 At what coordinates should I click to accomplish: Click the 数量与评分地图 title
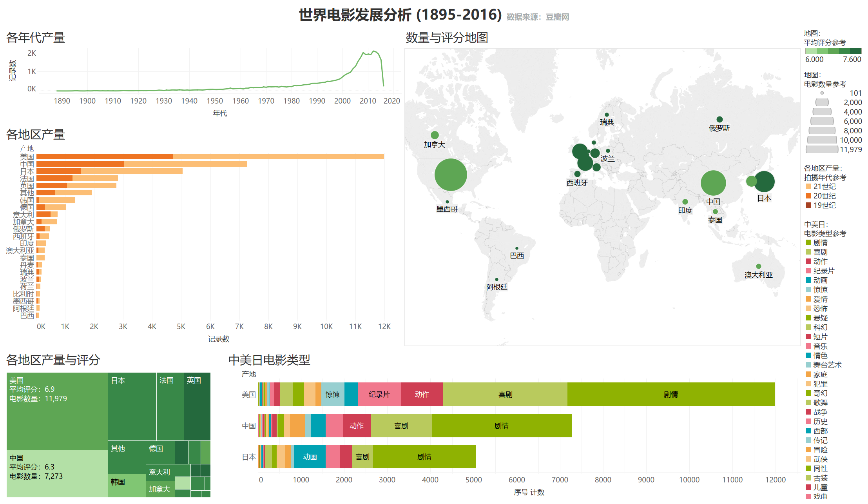pos(447,38)
